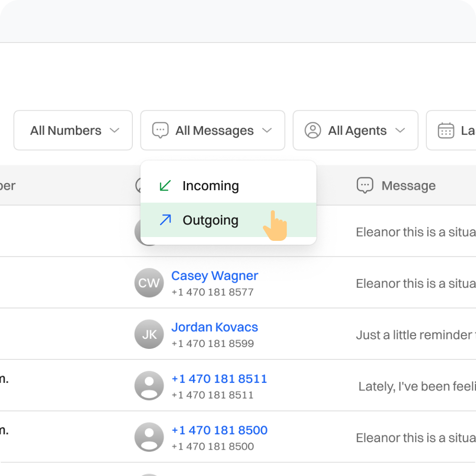This screenshot has width=476, height=476.
Task: Click avatar for +1 470 181 8511
Action: (149, 386)
